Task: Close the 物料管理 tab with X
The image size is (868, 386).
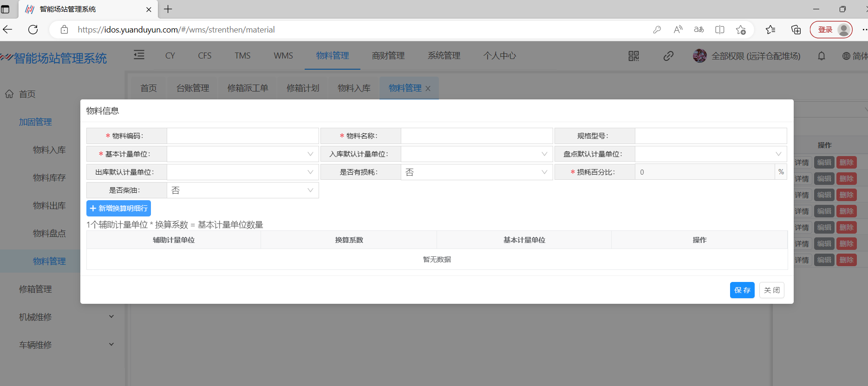Action: (x=428, y=89)
